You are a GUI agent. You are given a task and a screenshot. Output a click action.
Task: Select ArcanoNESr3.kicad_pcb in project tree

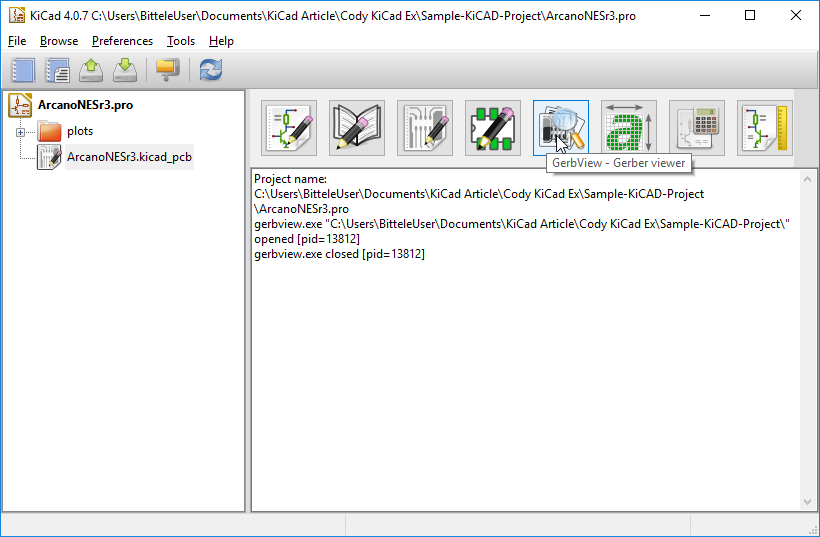pos(128,157)
